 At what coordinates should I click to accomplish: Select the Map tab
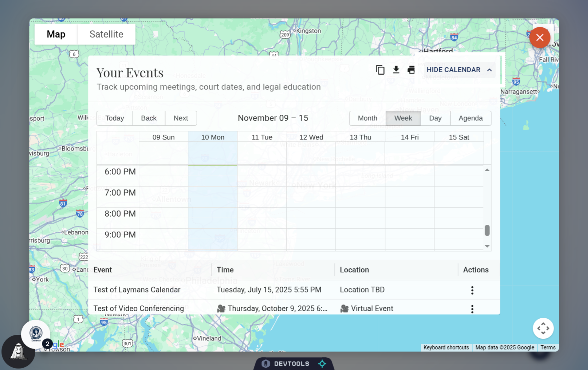(56, 34)
